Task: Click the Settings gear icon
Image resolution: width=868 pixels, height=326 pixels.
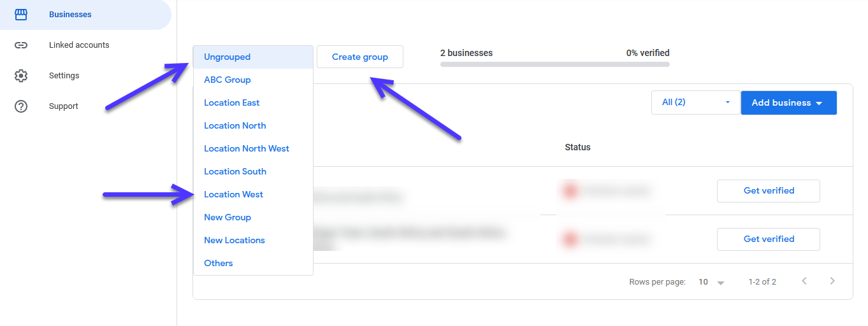Action: [x=21, y=76]
